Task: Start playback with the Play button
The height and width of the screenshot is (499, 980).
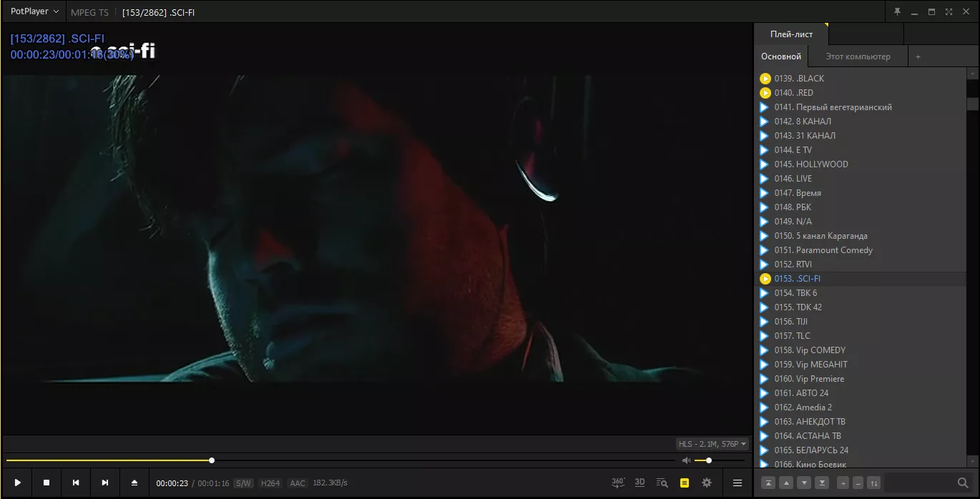Action: coord(18,483)
